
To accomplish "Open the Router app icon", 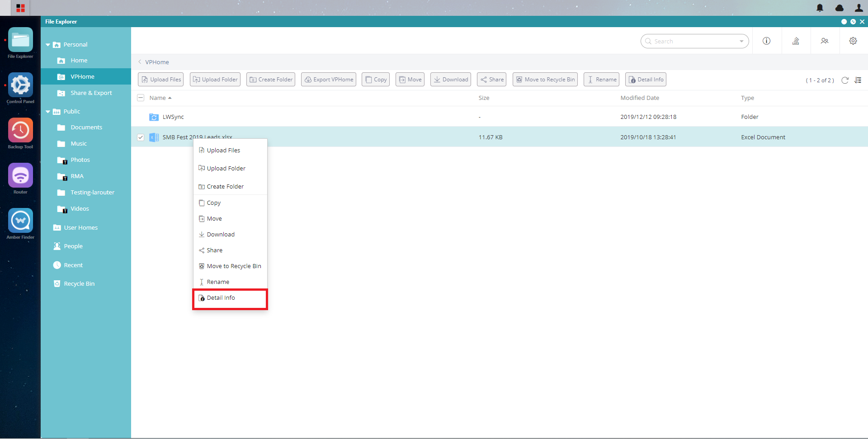I will [20, 175].
